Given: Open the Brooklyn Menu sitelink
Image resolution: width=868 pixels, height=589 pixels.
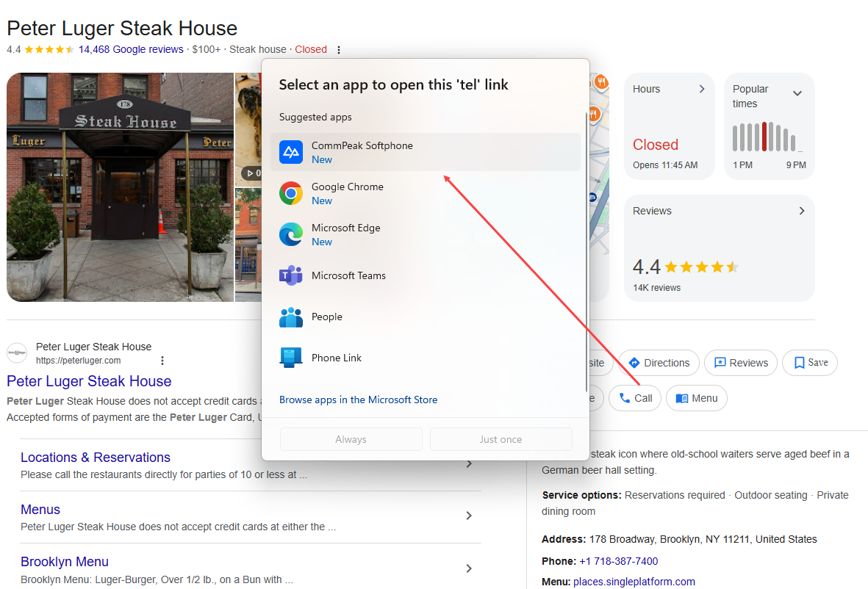Looking at the screenshot, I should (64, 561).
